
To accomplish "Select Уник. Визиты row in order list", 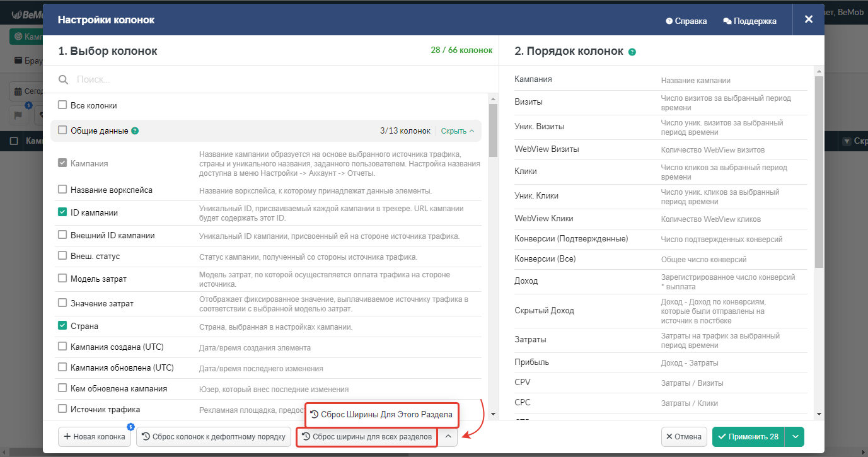I will click(x=661, y=127).
